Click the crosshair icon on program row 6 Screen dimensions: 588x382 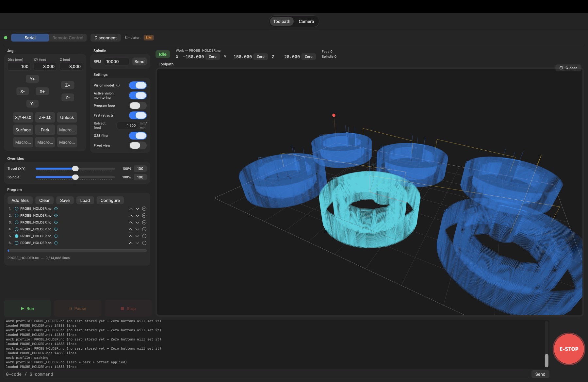coord(56,243)
